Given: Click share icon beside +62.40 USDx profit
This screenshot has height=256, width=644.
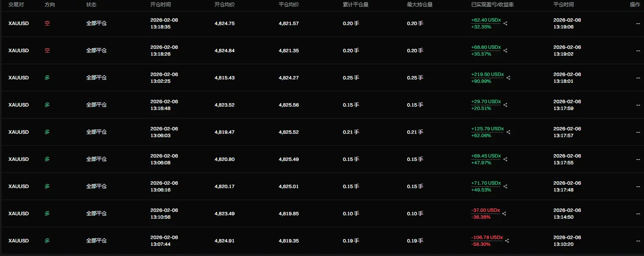Looking at the screenshot, I should (x=505, y=23).
